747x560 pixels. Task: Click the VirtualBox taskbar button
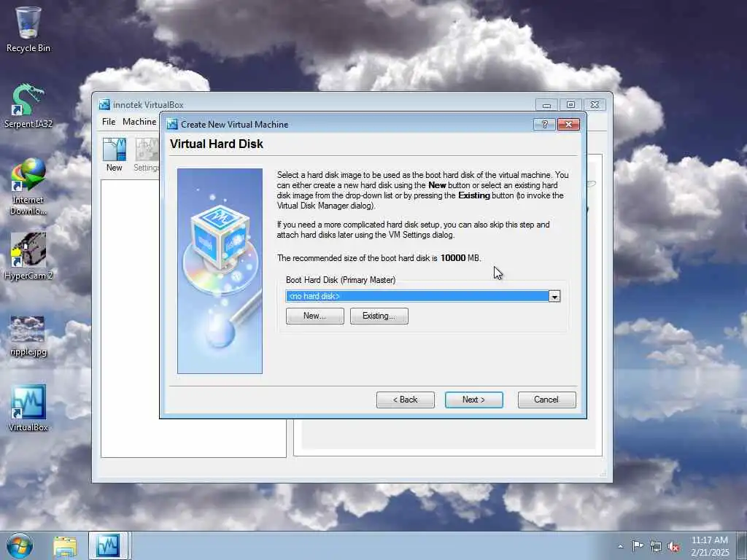point(108,545)
